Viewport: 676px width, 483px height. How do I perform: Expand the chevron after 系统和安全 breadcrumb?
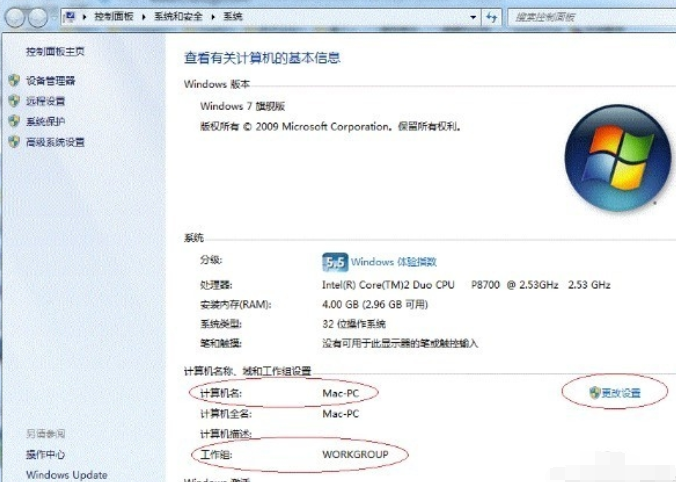click(213, 17)
